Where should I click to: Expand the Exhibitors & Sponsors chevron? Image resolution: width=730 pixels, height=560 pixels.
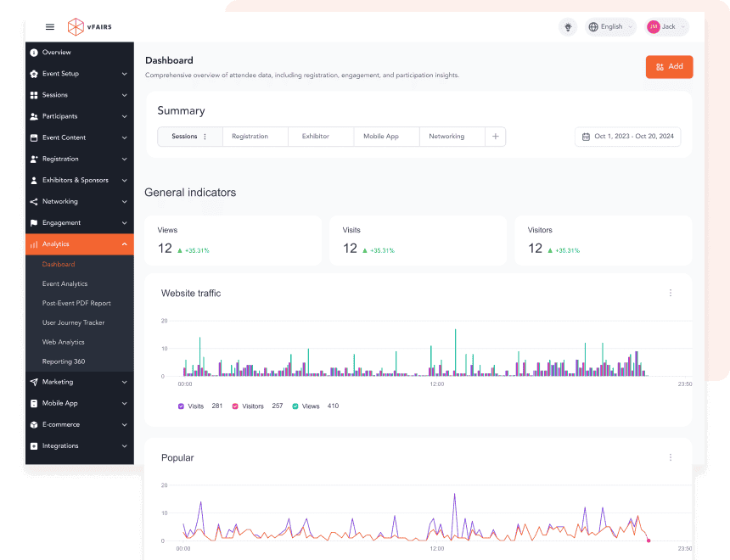[x=124, y=181]
